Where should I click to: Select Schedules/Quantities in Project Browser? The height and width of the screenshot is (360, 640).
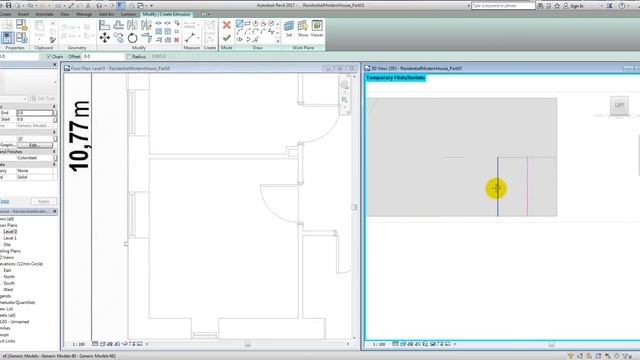click(18, 302)
